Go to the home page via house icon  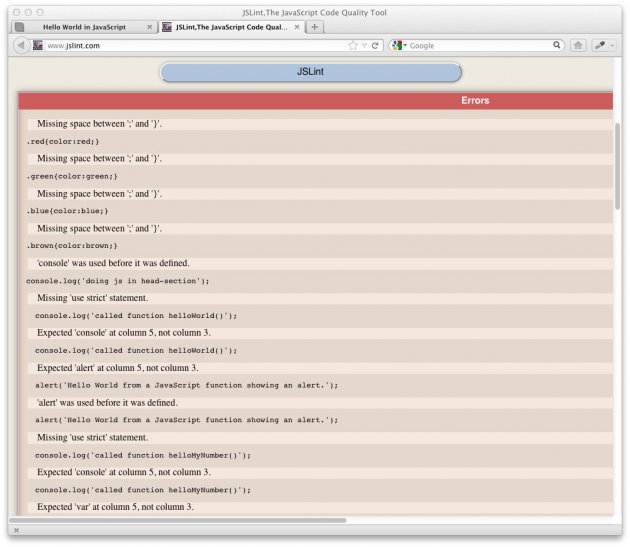(x=578, y=45)
